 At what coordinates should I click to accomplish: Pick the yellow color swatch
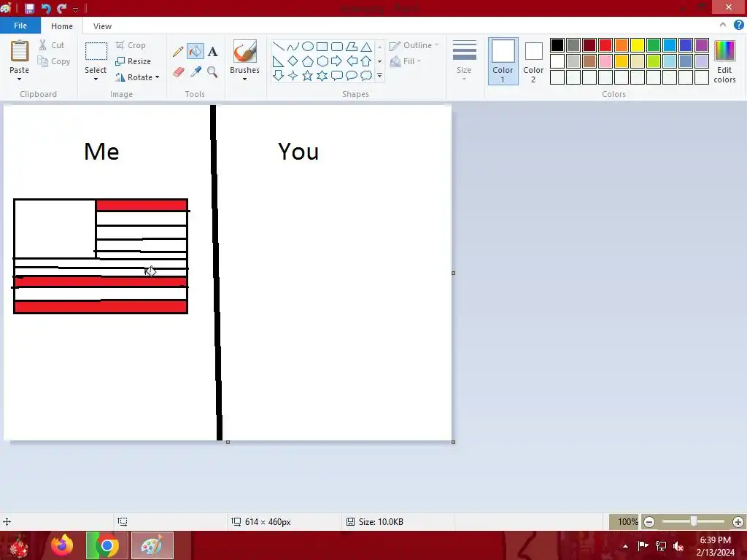click(x=638, y=45)
